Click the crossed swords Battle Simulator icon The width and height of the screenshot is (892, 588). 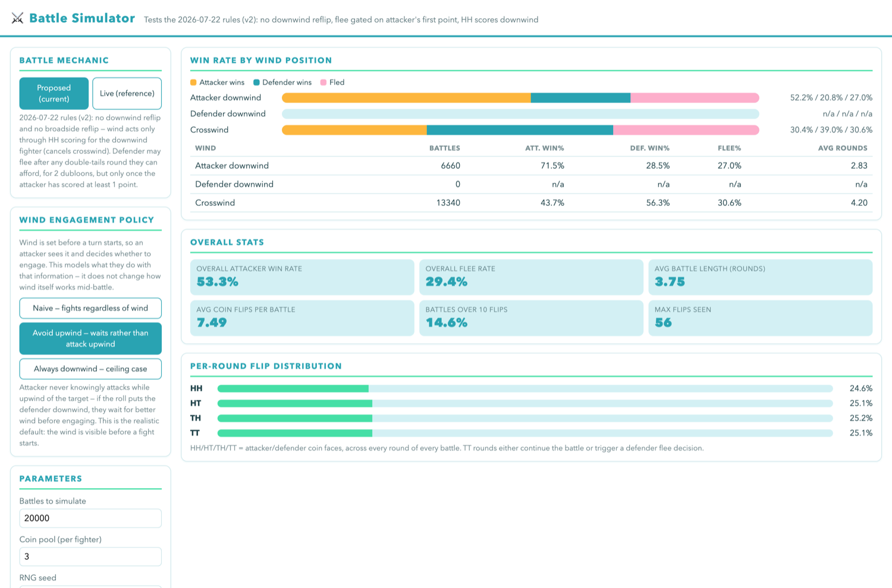[17, 18]
